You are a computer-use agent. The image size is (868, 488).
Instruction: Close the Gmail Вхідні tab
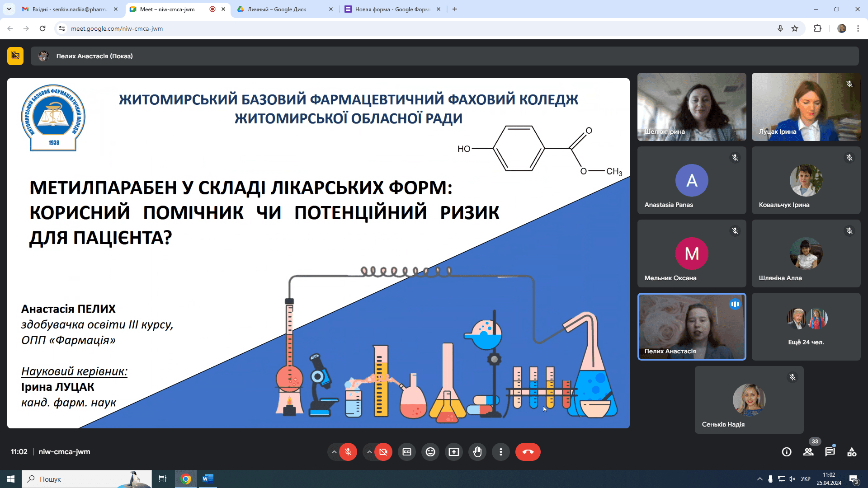116,9
